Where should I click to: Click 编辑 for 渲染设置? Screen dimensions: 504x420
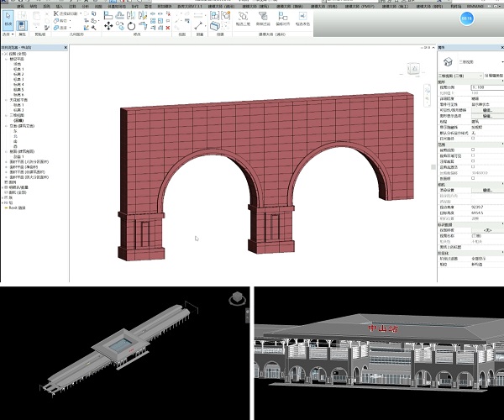point(487,190)
